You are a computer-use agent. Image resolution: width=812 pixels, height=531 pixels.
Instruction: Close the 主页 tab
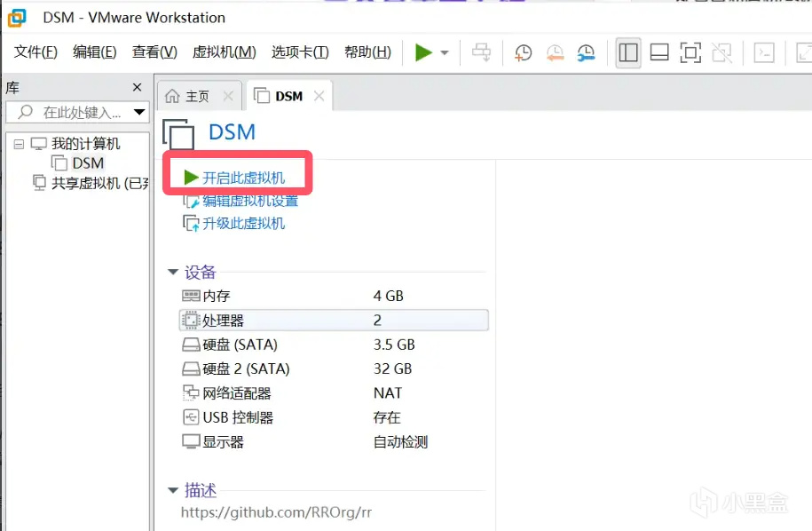tap(228, 96)
